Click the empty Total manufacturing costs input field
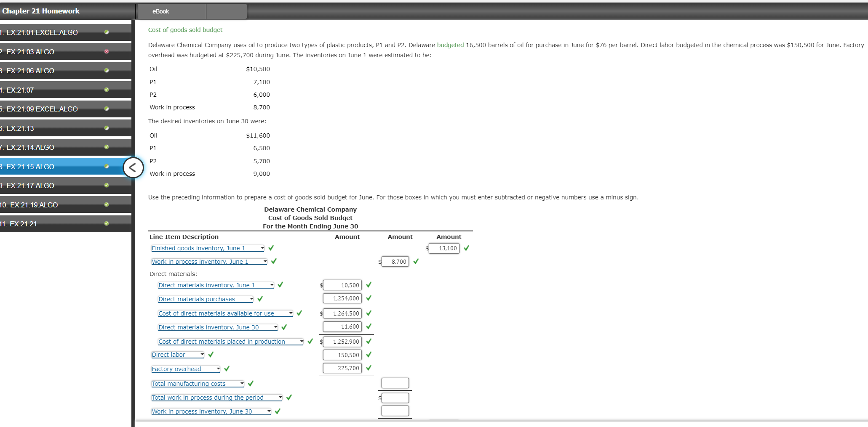The image size is (868, 427). click(395, 383)
